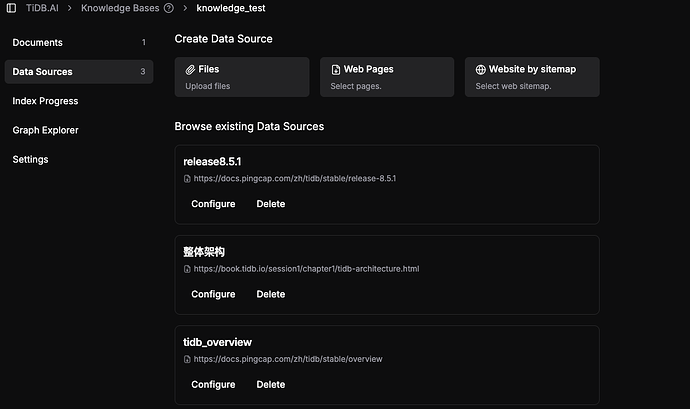Navigate to Knowledge Bases breadcrumb

119,8
